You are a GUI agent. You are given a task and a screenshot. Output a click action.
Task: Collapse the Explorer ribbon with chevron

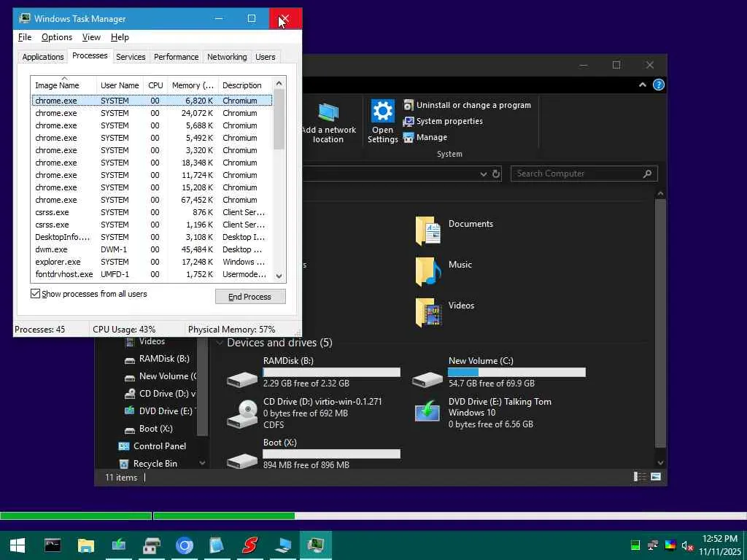coord(642,85)
